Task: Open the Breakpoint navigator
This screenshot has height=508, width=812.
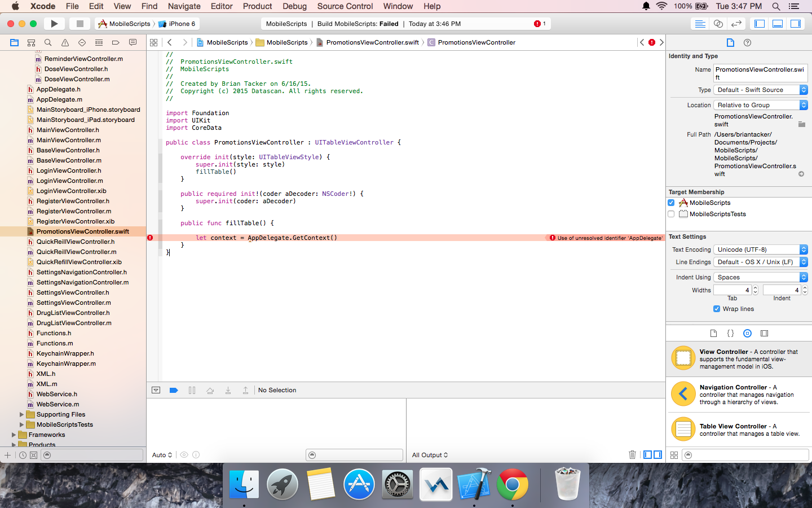Action: pos(116,42)
